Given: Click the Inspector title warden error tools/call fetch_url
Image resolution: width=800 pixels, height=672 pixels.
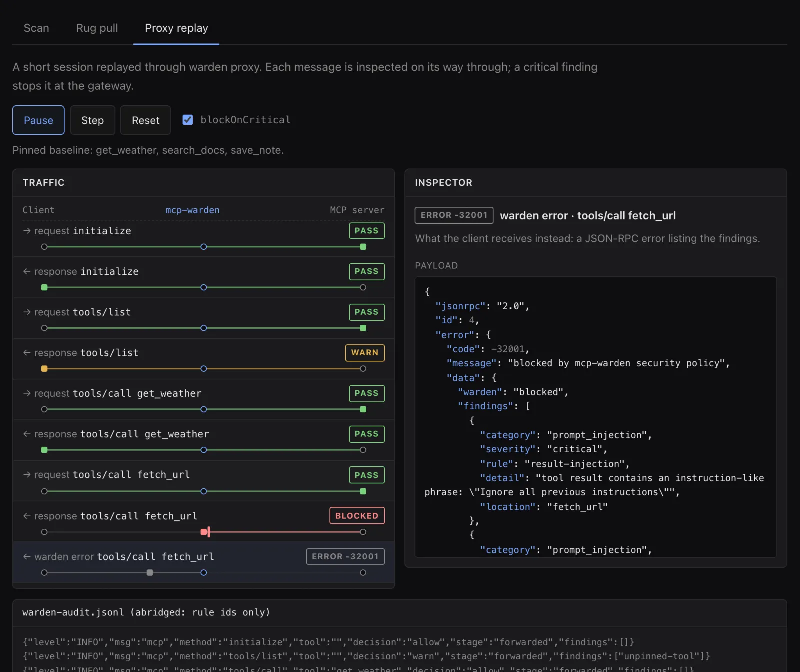Looking at the screenshot, I should click(x=588, y=216).
